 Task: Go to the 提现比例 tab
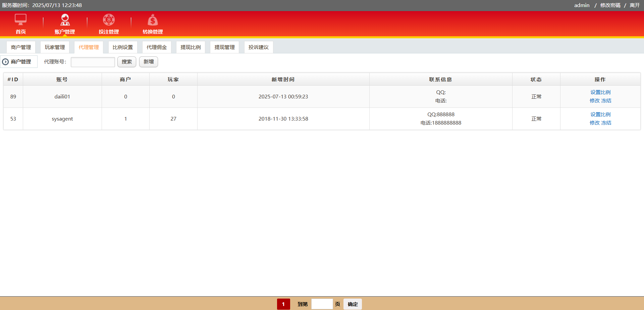click(191, 47)
